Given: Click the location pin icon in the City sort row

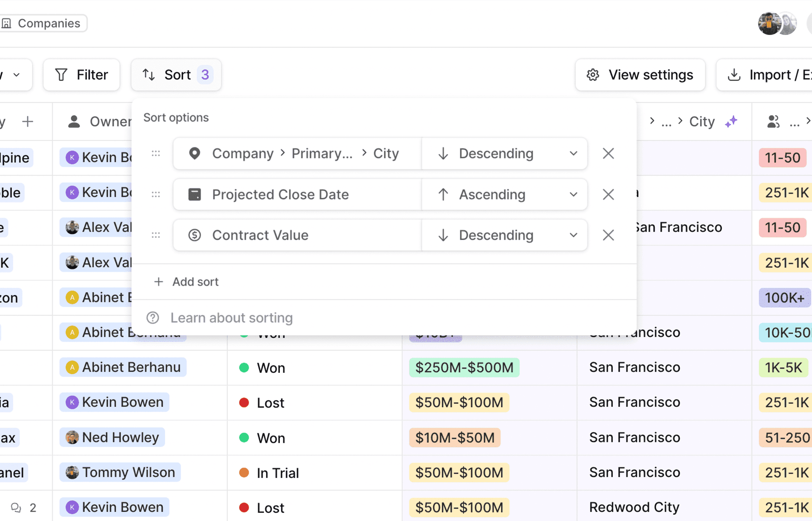Looking at the screenshot, I should (x=194, y=153).
